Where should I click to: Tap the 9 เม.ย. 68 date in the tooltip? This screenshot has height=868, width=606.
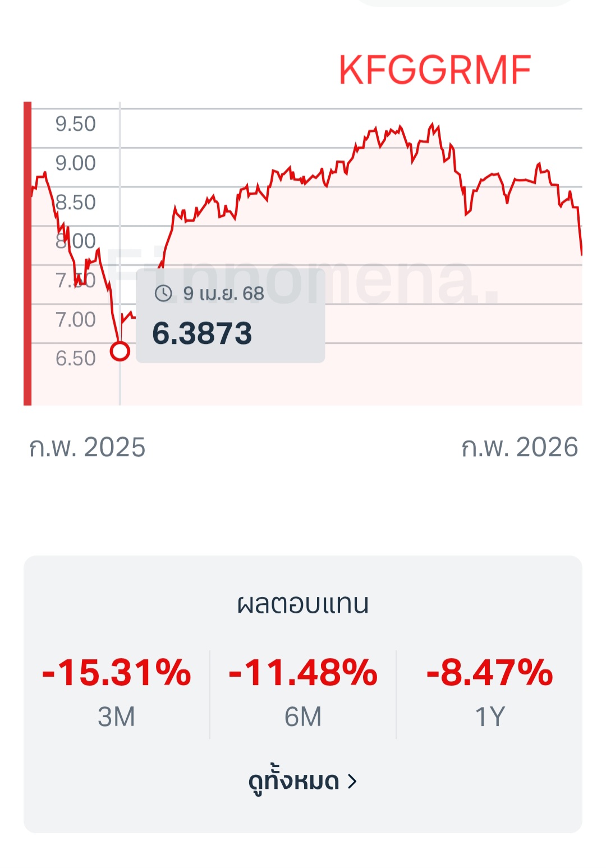[x=223, y=293]
